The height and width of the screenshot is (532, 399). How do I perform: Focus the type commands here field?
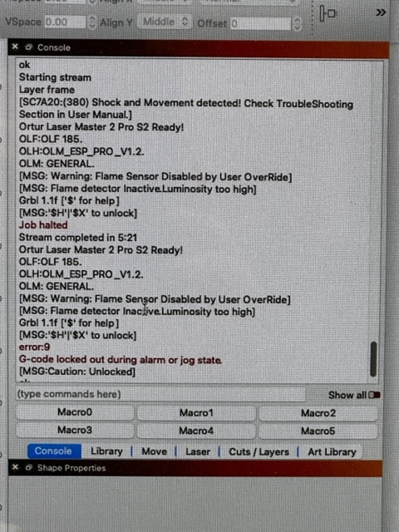pyautogui.click(x=160, y=394)
